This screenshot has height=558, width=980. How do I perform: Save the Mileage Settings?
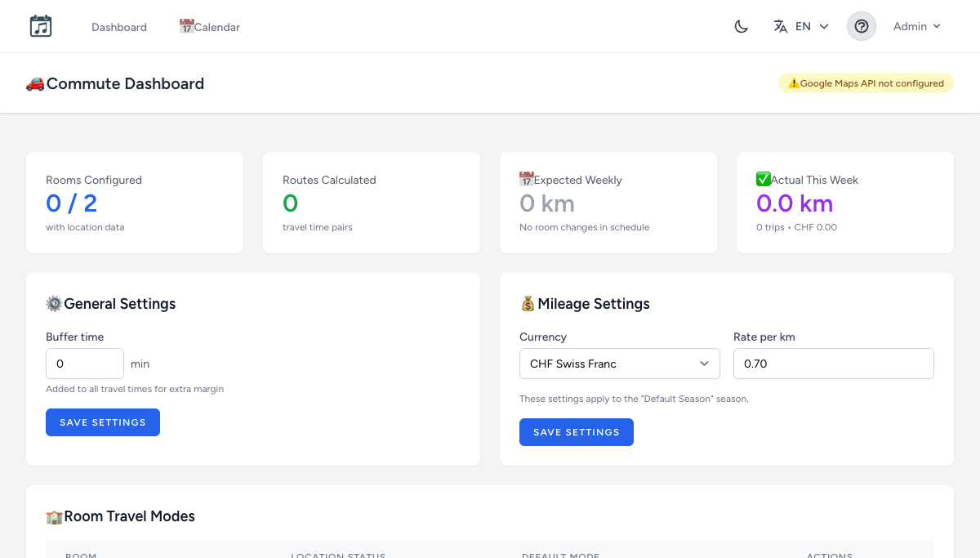[577, 432]
